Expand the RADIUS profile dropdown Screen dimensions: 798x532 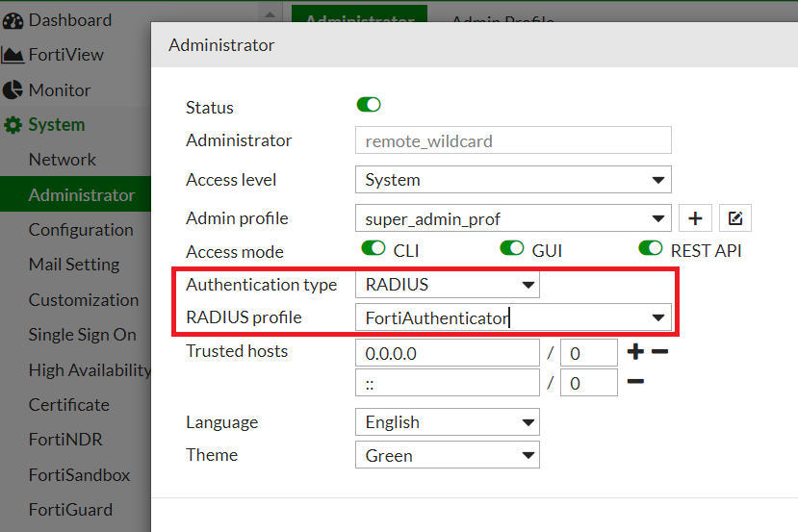coord(512,317)
